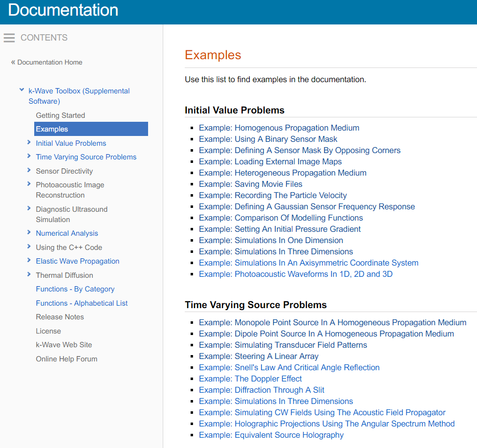Open the Release Notes page
Screen dimensions: 477x448
pos(60,317)
